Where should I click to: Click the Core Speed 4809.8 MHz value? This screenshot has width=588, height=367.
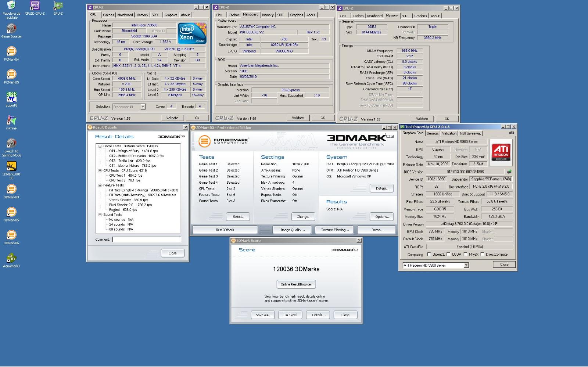[127, 79]
